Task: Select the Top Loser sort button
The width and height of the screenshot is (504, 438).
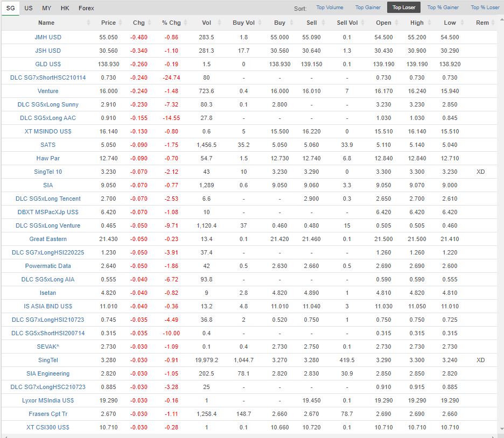Action: click(404, 8)
